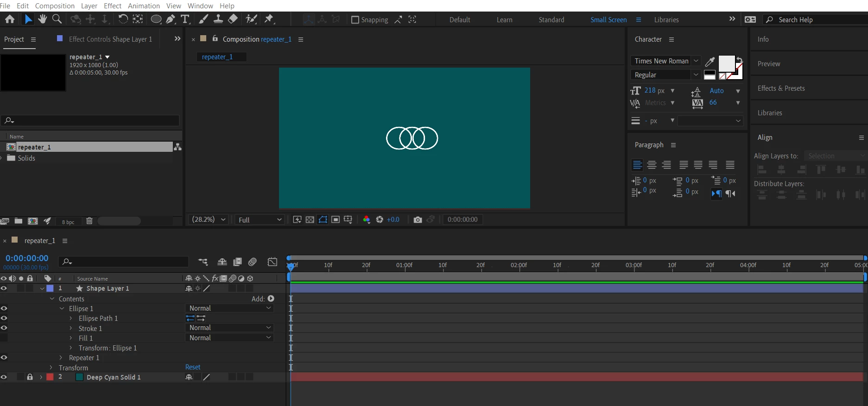Expand the Repeater 1 properties
The image size is (868, 406).
61,357
